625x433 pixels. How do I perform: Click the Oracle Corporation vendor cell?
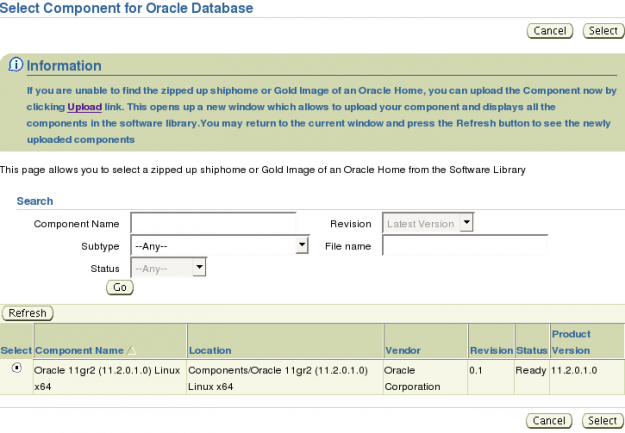click(412, 378)
